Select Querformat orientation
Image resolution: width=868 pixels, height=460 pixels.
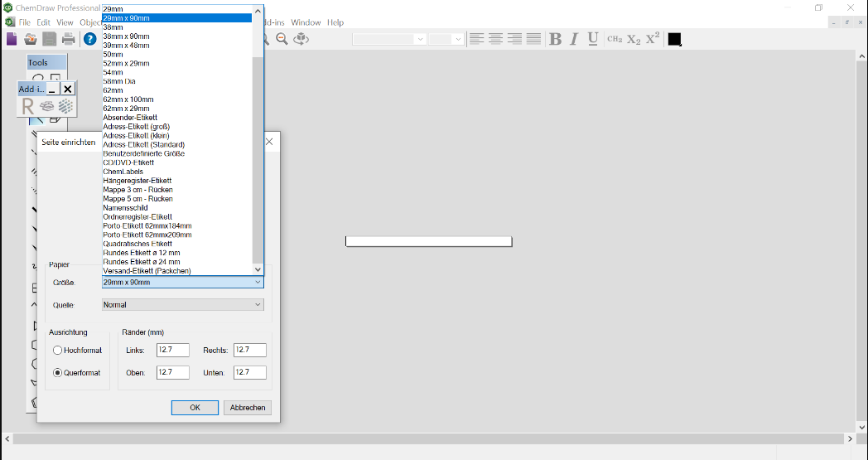click(58, 373)
